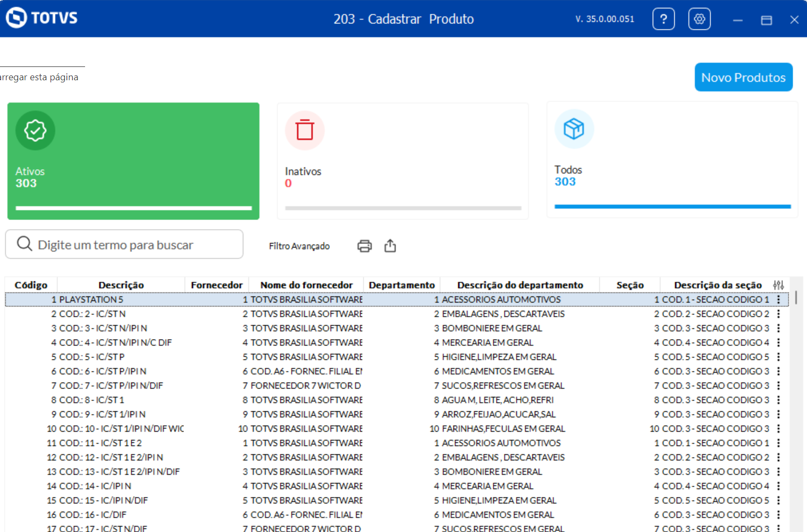This screenshot has height=532, width=807.
Task: Sort by the Fornecedor column header
Action: 217,285
